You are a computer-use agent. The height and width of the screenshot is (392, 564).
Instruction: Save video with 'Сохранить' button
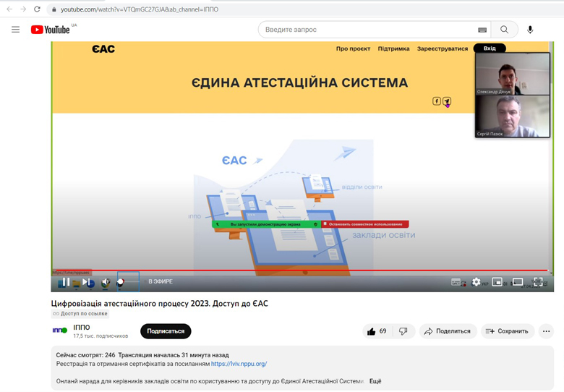[x=507, y=331]
